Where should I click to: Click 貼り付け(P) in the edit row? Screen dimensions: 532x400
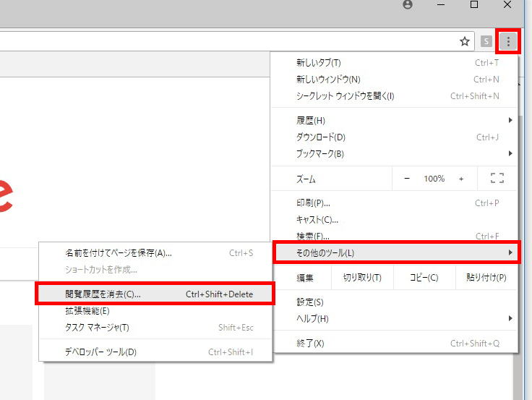coord(486,278)
